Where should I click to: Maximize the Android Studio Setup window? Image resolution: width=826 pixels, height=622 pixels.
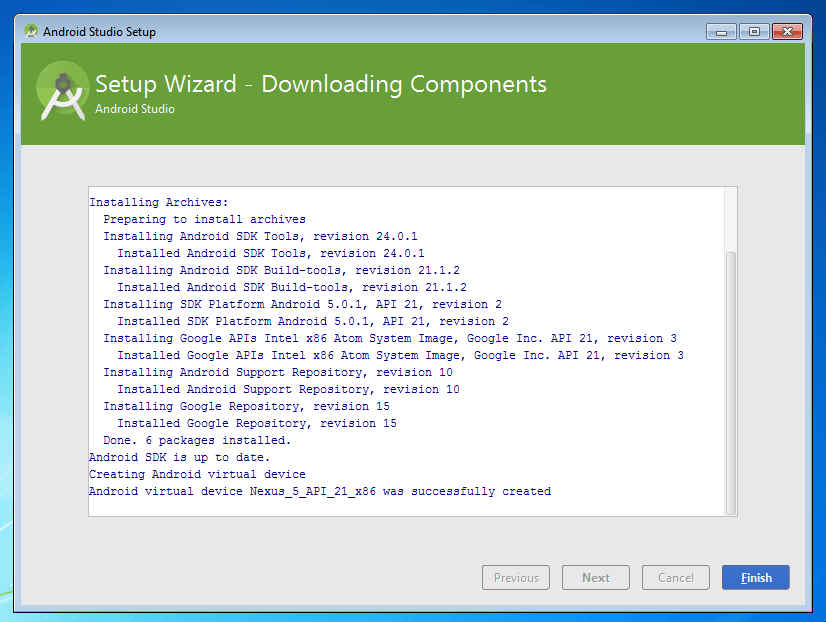(x=754, y=32)
